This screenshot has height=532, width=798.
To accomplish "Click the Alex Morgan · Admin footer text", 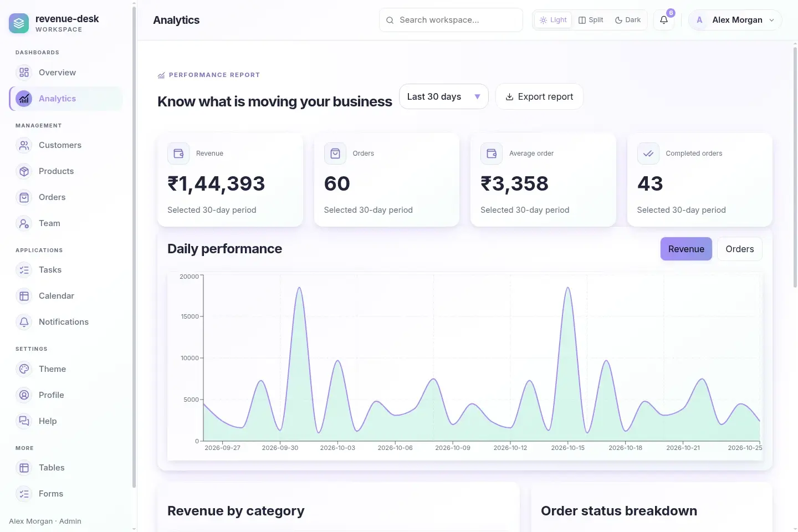I will coord(45,521).
